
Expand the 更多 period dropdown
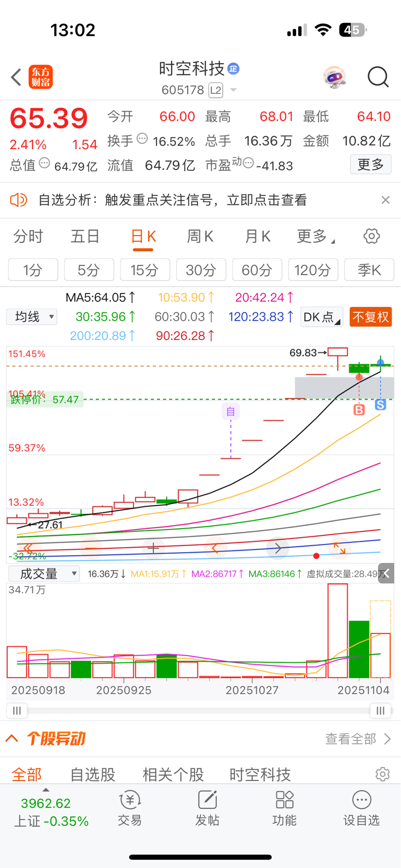pyautogui.click(x=315, y=237)
